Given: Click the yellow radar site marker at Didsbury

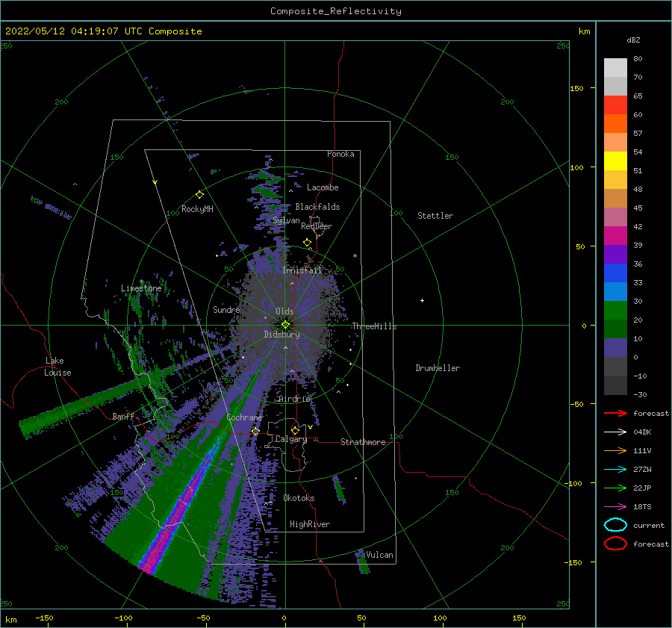Looking at the screenshot, I should (285, 325).
